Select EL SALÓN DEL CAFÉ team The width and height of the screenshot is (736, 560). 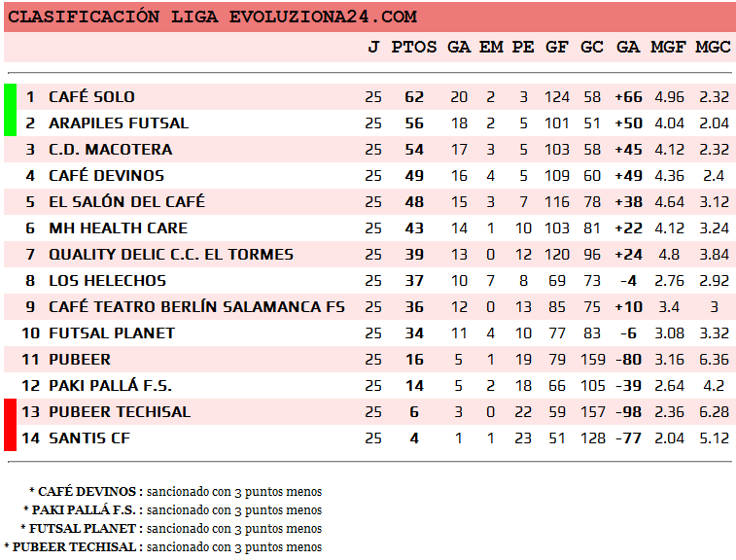pyautogui.click(x=127, y=202)
